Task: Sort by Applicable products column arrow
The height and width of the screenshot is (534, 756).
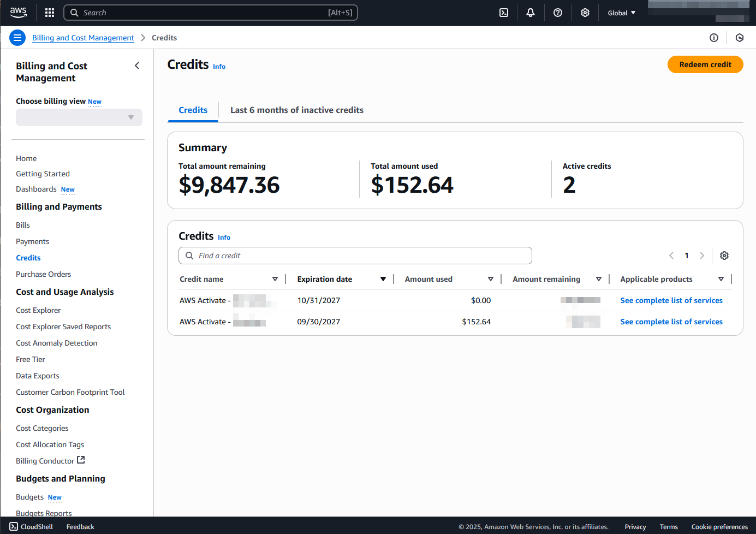Action: pyautogui.click(x=721, y=279)
